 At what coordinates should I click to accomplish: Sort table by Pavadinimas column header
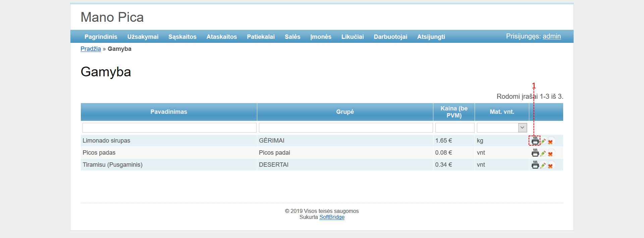(169, 112)
